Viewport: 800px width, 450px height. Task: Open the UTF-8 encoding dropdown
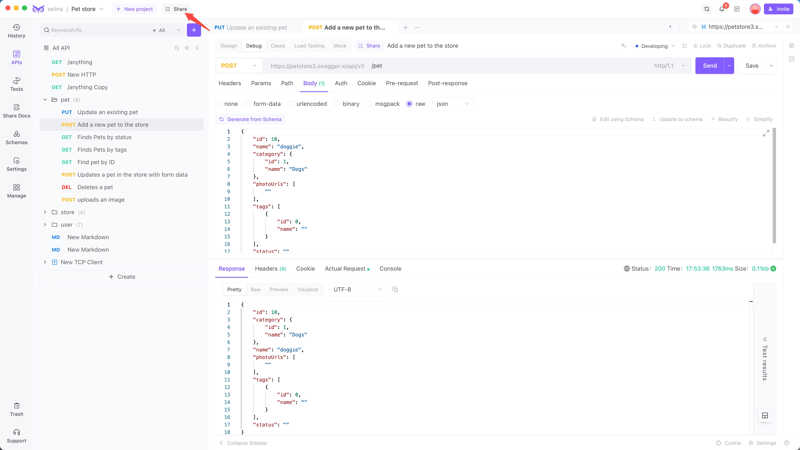357,289
